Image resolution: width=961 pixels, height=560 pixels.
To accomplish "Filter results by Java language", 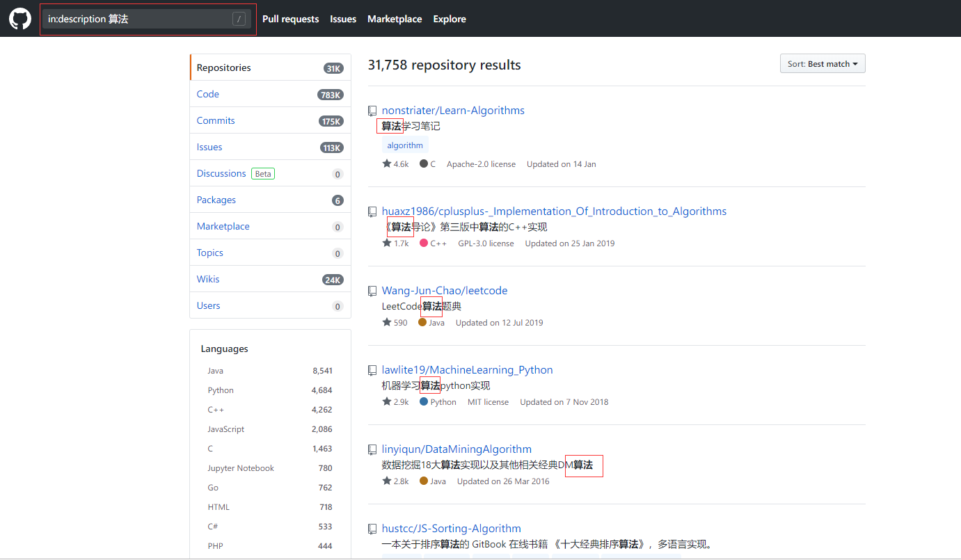I will (x=270, y=371).
